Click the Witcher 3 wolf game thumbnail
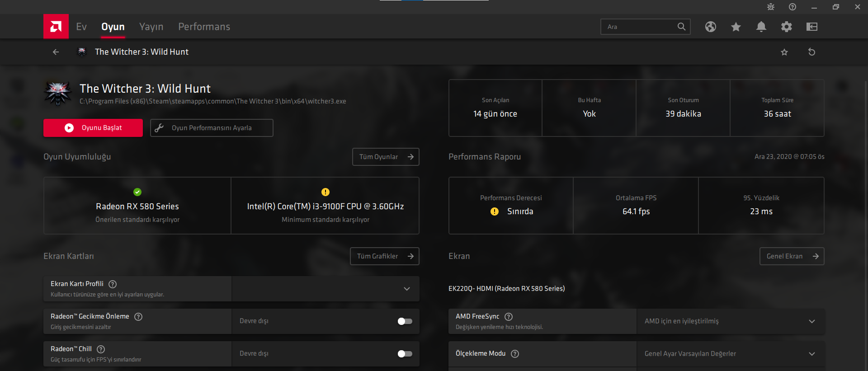The height and width of the screenshot is (371, 868). click(x=58, y=93)
